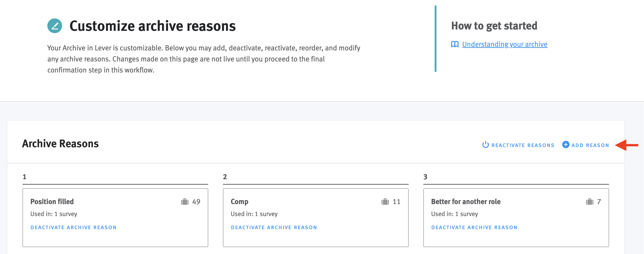The image size is (644, 254).
Task: Click the order number 2 above Comp
Action: [225, 176]
